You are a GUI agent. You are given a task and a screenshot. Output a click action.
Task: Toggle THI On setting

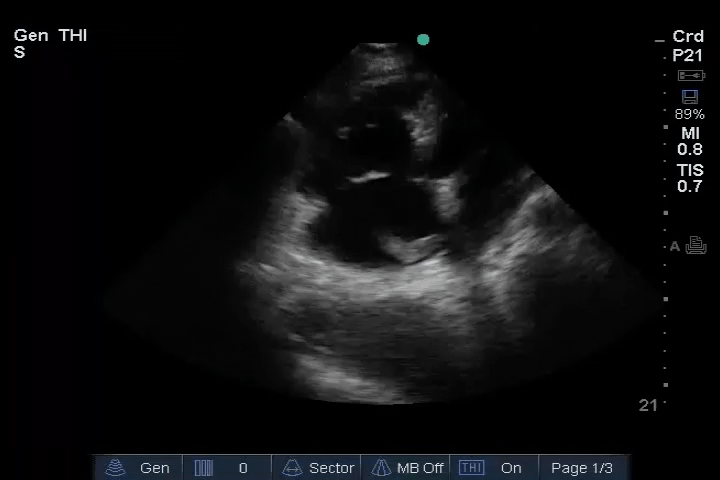click(x=511, y=468)
